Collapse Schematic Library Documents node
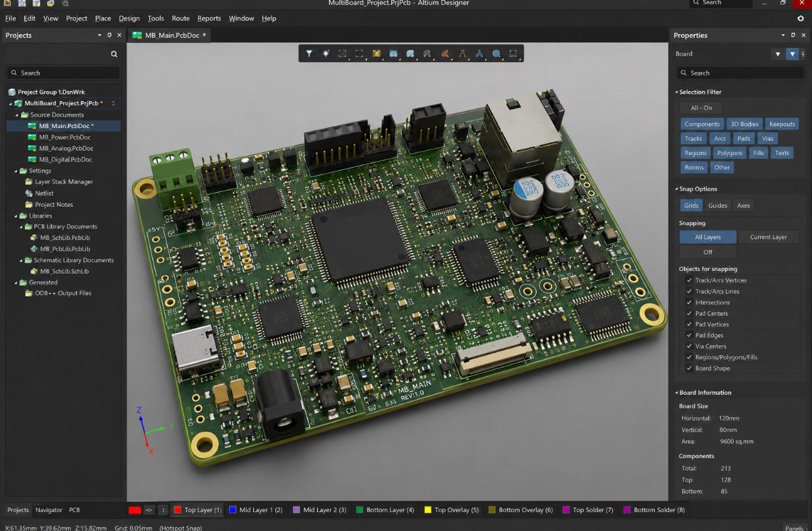 click(21, 260)
